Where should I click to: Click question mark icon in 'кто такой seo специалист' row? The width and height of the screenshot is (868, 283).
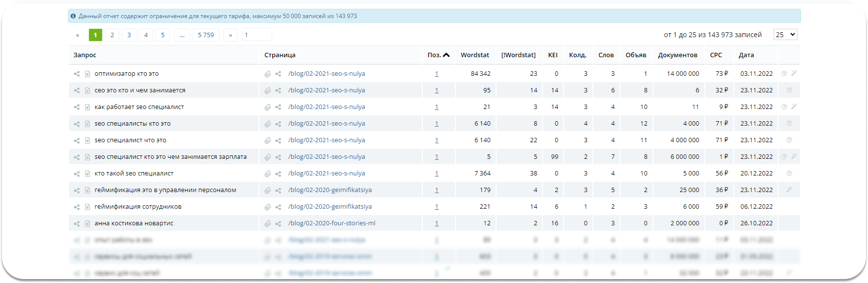[789, 174]
